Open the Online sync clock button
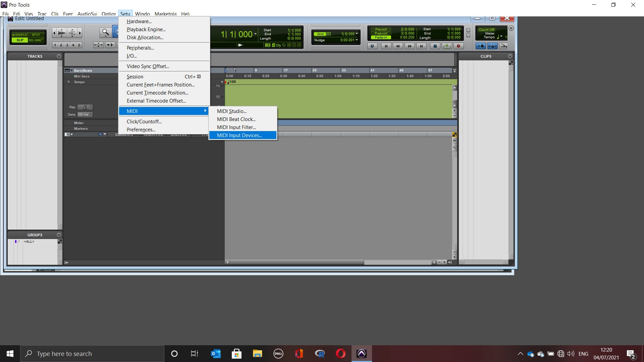The height and width of the screenshot is (362, 644). coord(372,46)
